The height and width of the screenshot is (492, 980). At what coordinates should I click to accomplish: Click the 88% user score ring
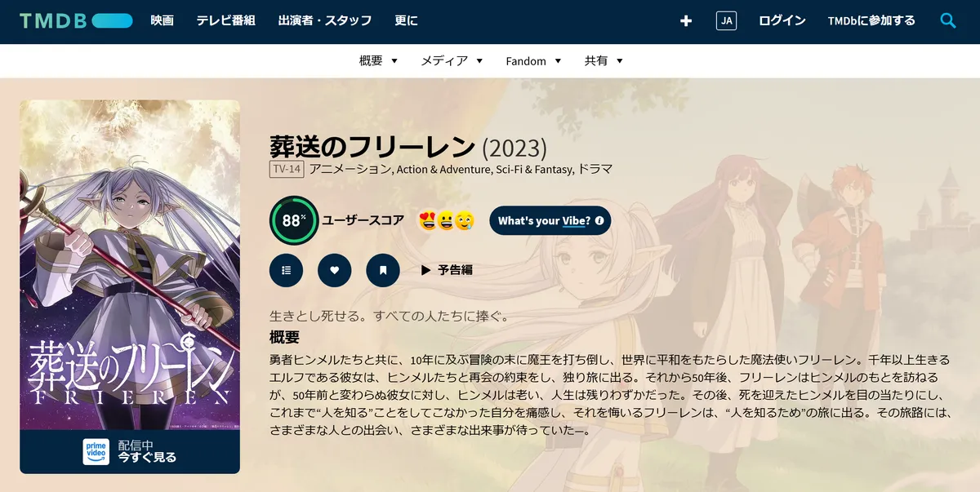(x=294, y=220)
